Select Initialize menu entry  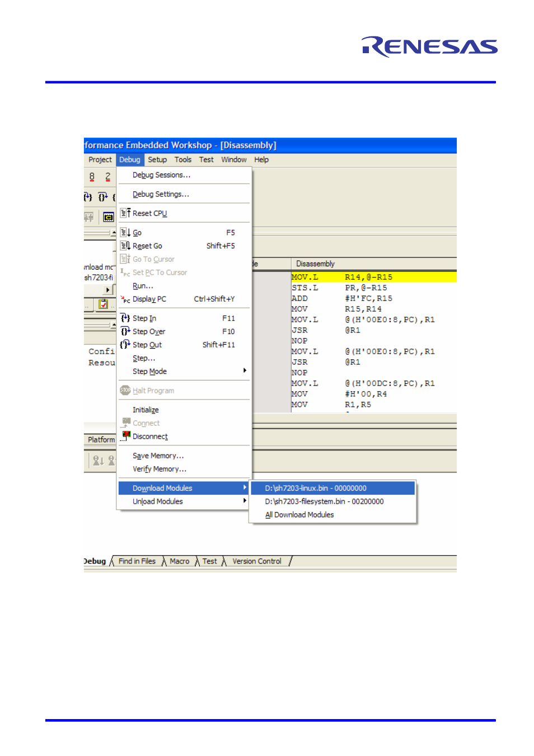pyautogui.click(x=184, y=410)
